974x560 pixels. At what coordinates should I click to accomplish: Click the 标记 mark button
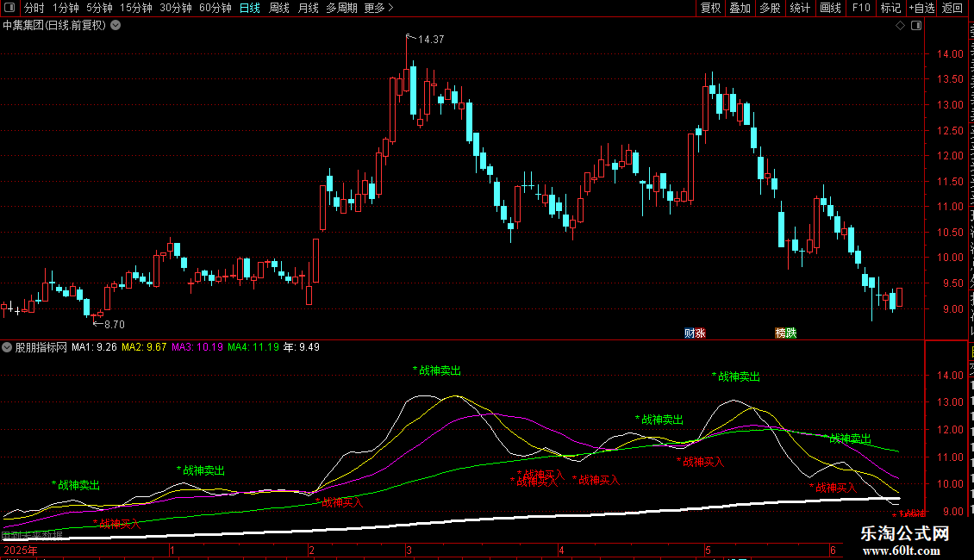click(890, 8)
